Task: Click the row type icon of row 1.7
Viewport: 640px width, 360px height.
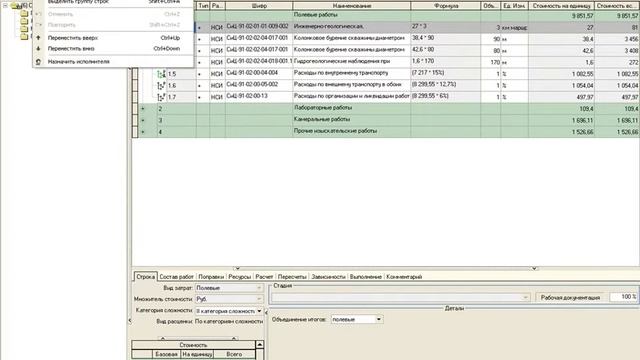Action: tap(162, 97)
